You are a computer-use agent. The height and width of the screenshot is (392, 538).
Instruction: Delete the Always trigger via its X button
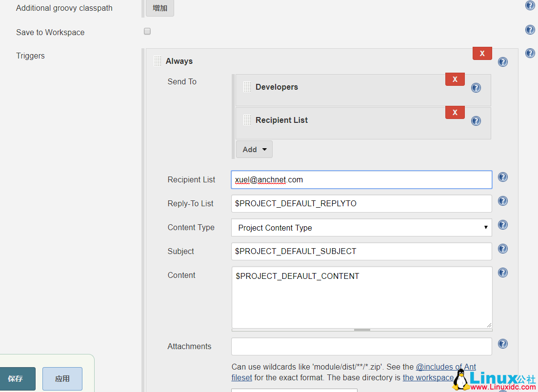(482, 53)
